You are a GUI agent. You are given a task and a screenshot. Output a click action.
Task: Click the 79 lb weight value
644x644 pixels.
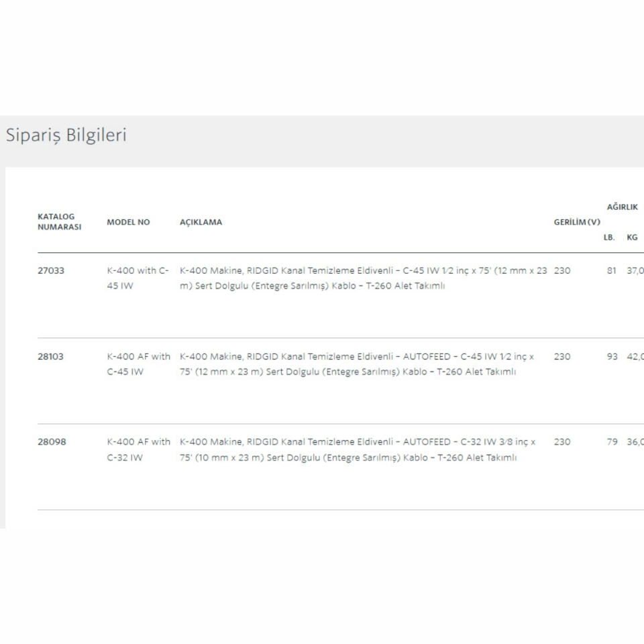pos(612,442)
